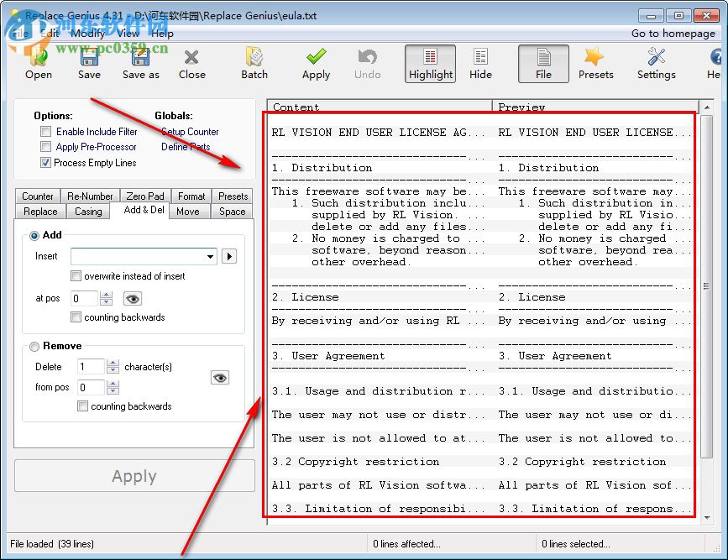Toggle the Highlight toolbar button
This screenshot has width=728, height=560.
[431, 64]
